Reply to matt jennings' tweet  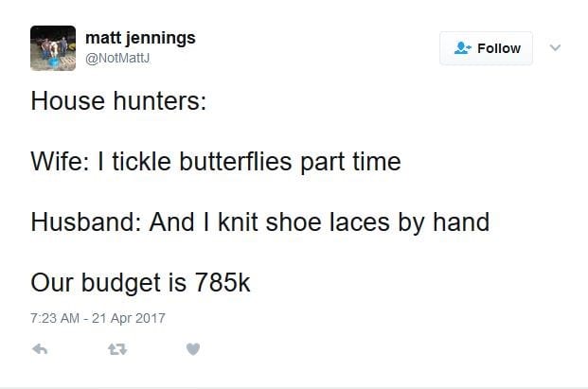pyautogui.click(x=40, y=349)
